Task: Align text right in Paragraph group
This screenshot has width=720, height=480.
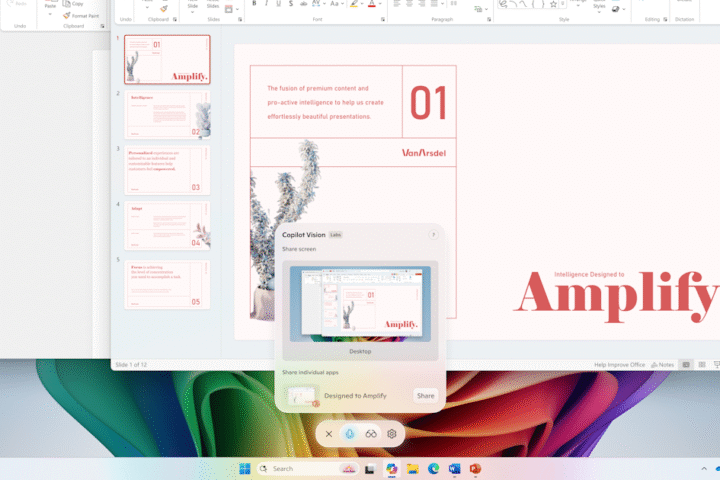Action: pos(422,4)
